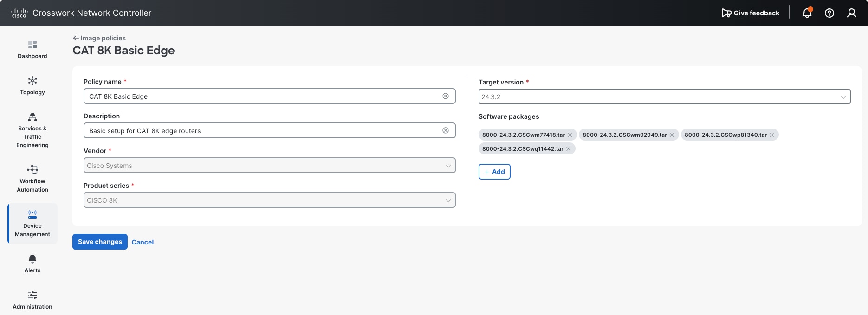Click the Dashboard label in sidebar
Viewport: 868px width, 315px height.
pyautogui.click(x=32, y=56)
